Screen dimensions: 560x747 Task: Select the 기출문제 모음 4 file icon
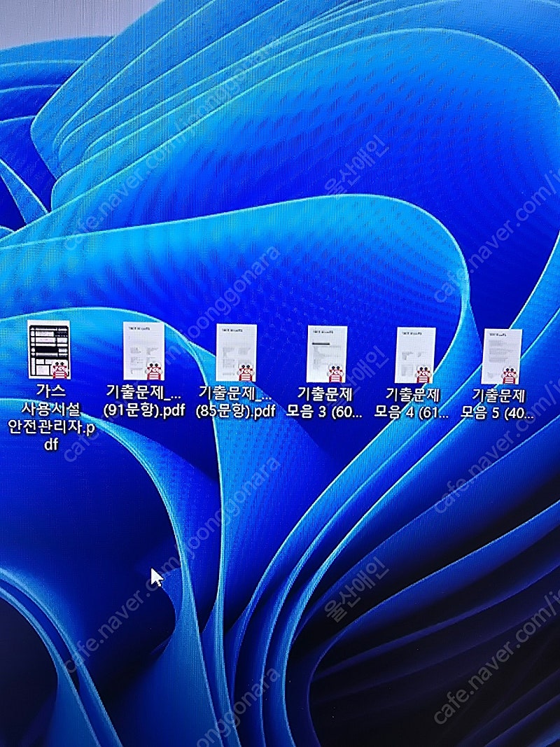coord(416,355)
